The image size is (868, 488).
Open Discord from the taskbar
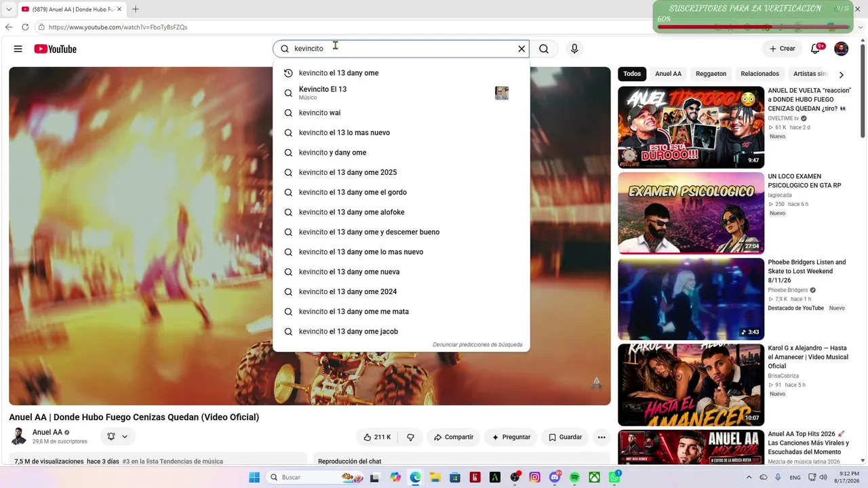[555, 477]
